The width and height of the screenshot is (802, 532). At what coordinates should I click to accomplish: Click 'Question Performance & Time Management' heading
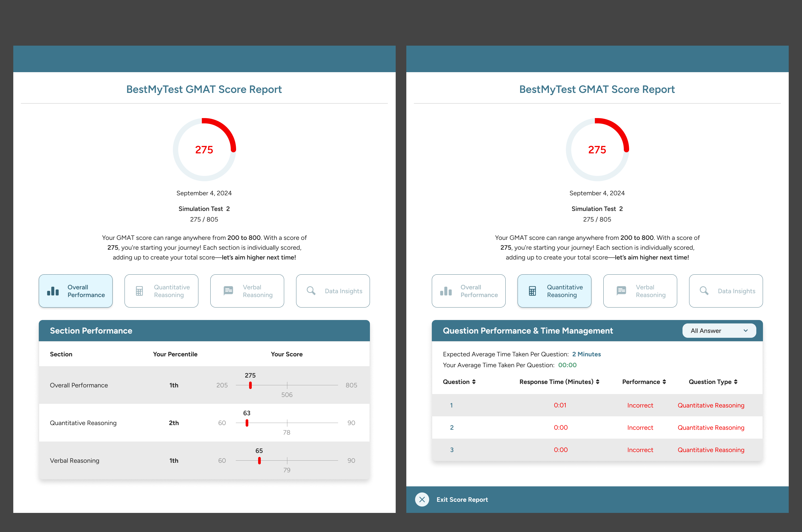click(x=528, y=331)
